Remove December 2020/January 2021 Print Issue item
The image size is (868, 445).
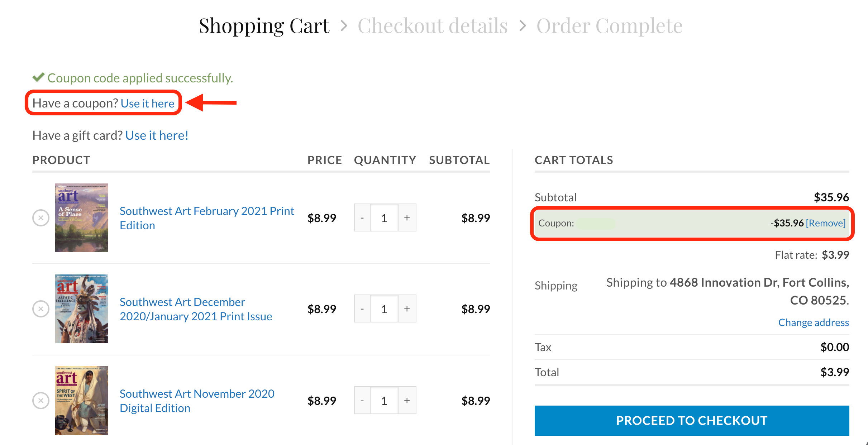(x=41, y=309)
